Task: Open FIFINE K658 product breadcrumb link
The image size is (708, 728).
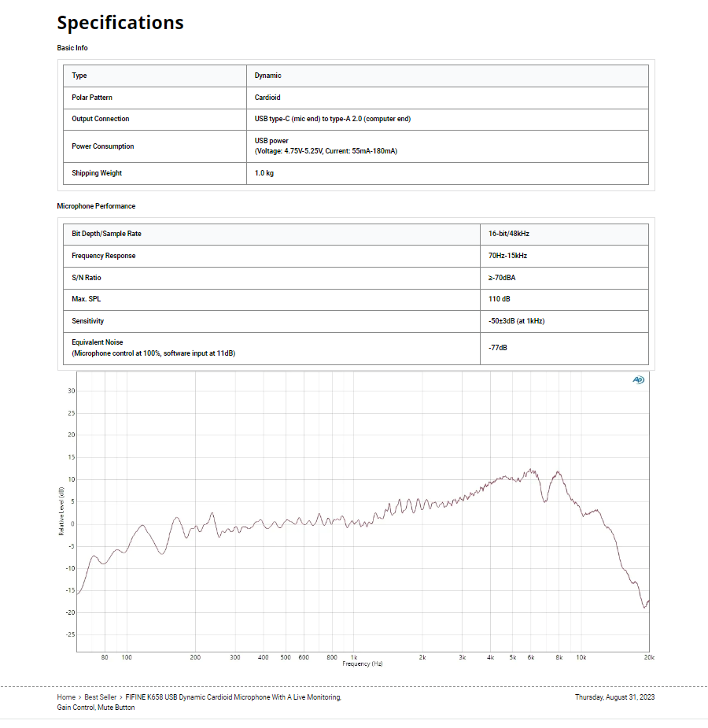Action: click(x=233, y=697)
